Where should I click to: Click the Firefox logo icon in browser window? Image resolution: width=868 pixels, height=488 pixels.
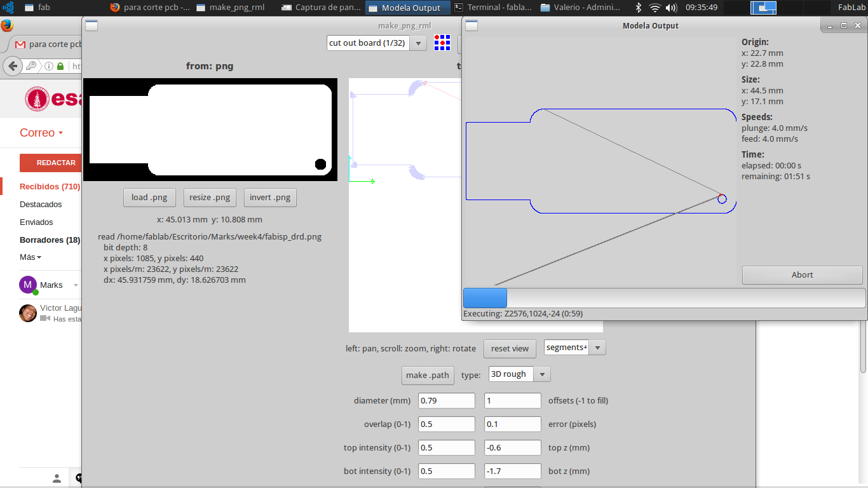click(x=7, y=25)
